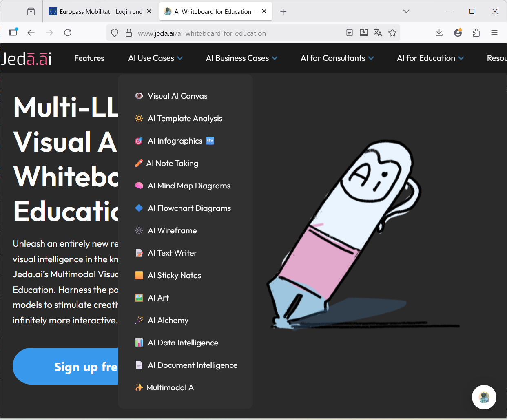Viewport: 507px width, 420px height.
Task: Open the Firefox downloads panel
Action: pyautogui.click(x=439, y=33)
